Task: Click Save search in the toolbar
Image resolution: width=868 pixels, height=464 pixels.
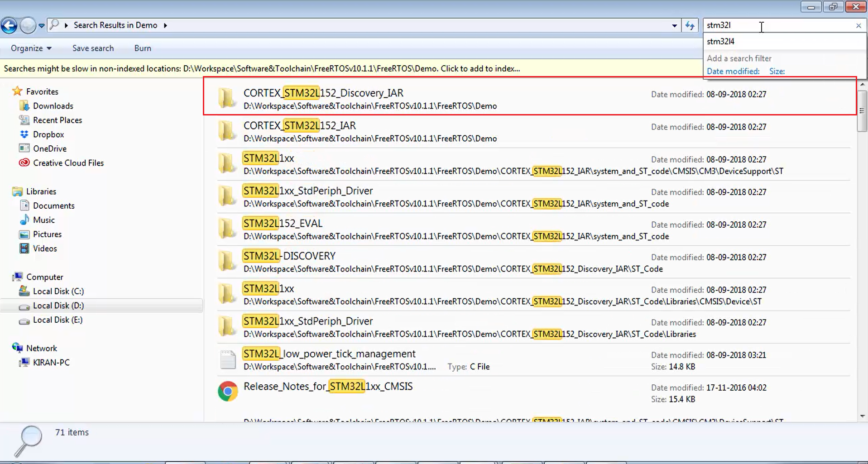Action: click(93, 48)
